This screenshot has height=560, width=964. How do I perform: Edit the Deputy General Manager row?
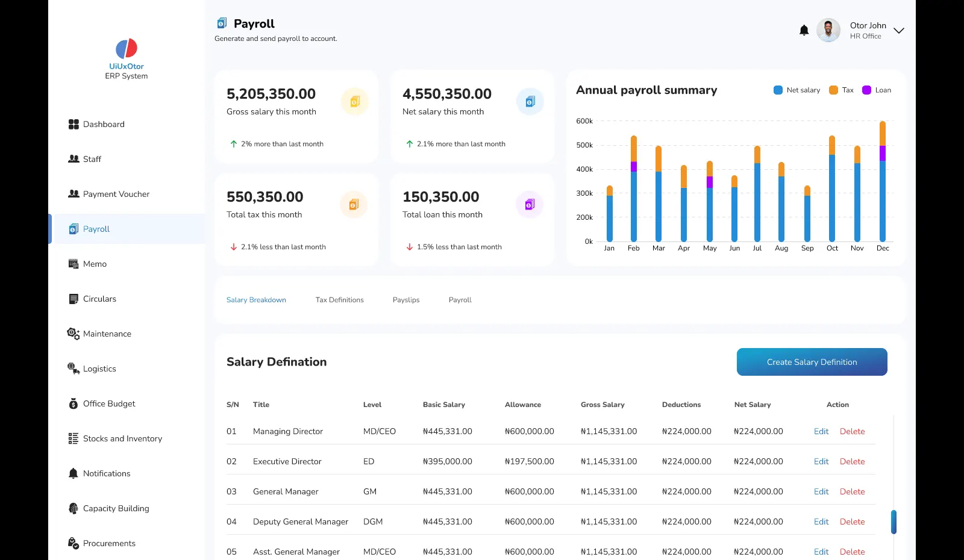point(821,521)
